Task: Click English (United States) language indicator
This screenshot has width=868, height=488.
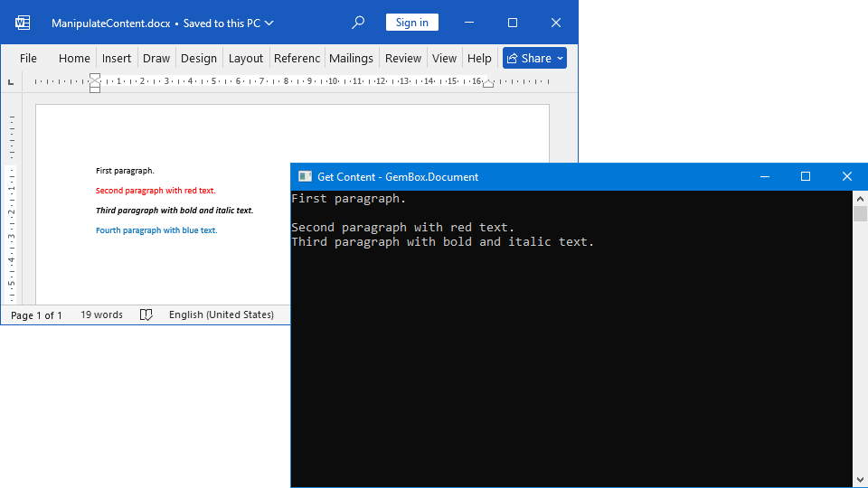Action: pos(221,314)
